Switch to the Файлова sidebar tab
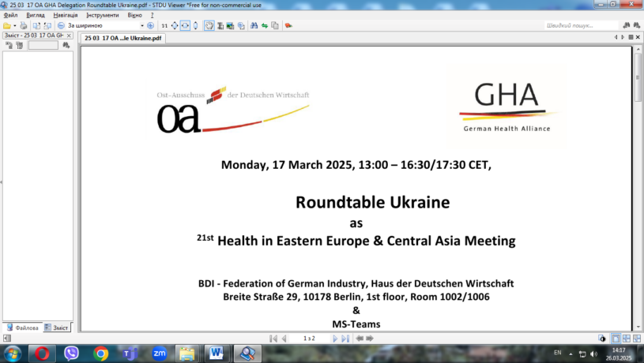Viewport: 644px width, 363px height. coord(23,327)
